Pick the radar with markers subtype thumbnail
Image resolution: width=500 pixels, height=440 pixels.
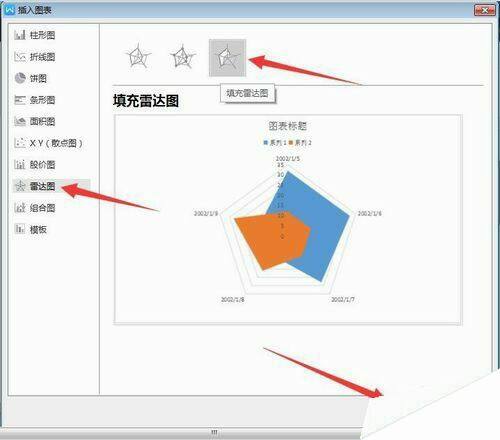click(182, 57)
